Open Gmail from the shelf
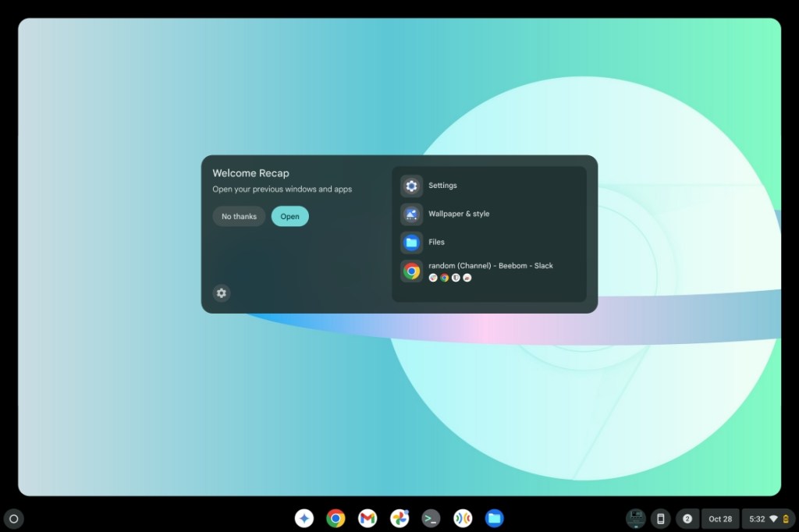This screenshot has width=799, height=532. (368, 518)
